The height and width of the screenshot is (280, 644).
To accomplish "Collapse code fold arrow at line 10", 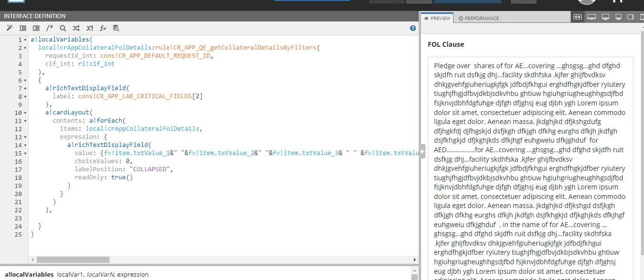I will pyautogui.click(x=25, y=113).
